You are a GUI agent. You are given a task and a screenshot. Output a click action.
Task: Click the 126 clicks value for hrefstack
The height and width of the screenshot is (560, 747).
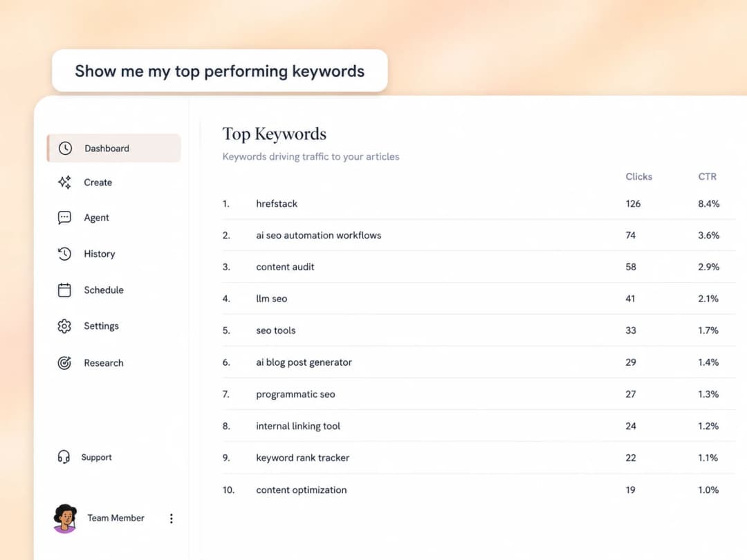(633, 204)
